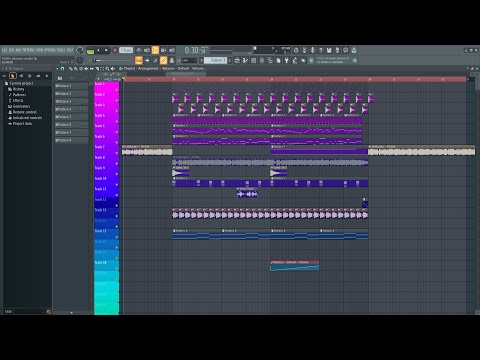
Task: Open the Options menu
Action: point(50,50)
